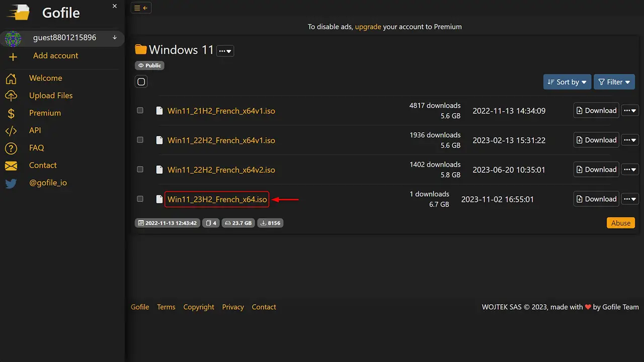
Task: Toggle the select-all checkbox
Action: 141,82
